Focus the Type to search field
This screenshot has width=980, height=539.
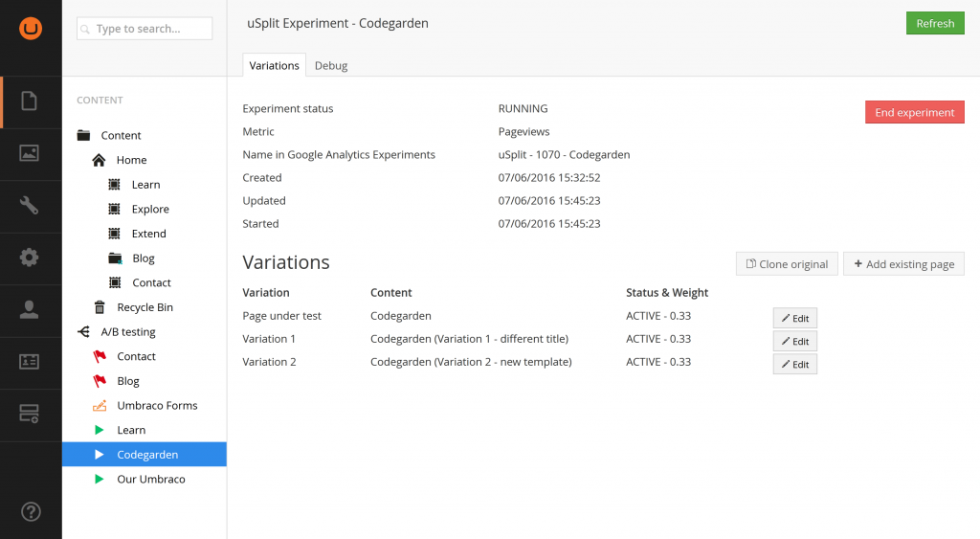pos(145,29)
